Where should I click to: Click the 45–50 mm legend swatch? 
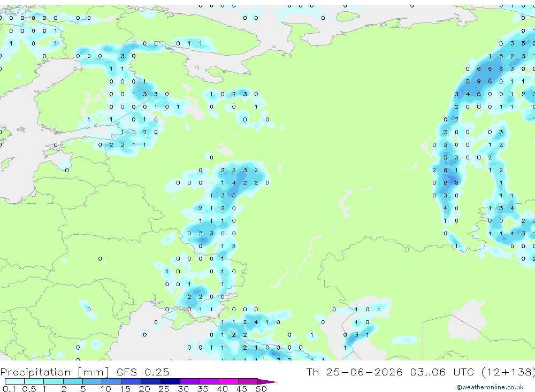click(248, 381)
